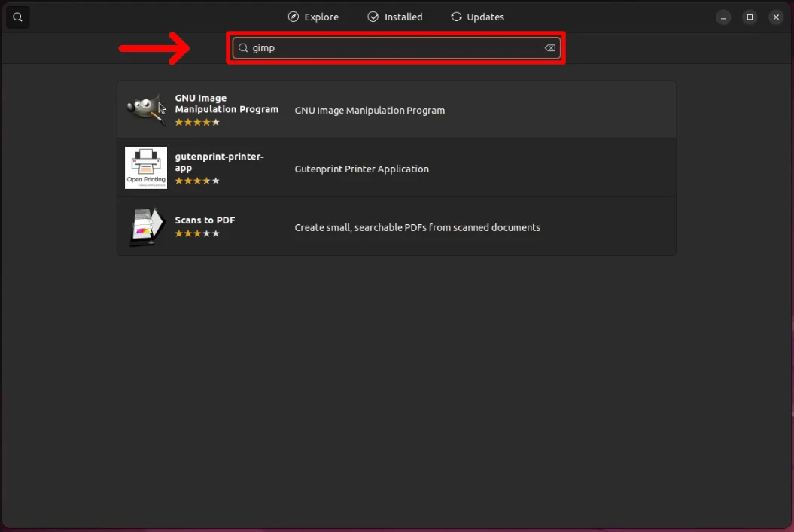Select the GNU Image Manipulation Program title

227,103
